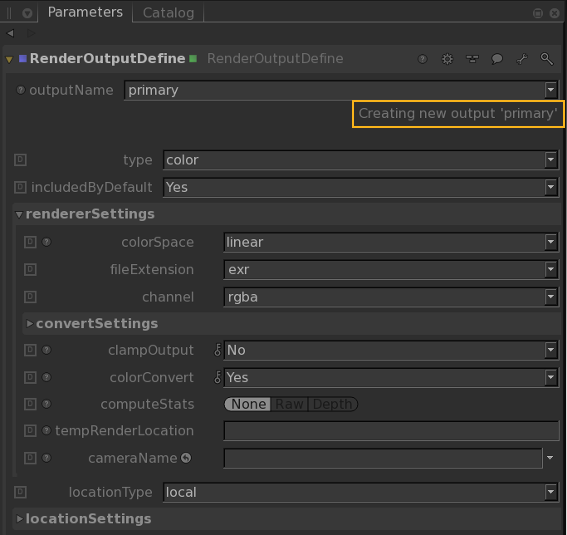Viewport: 567px width, 535px height.
Task: Open the locationType local dropdown
Action: (361, 492)
